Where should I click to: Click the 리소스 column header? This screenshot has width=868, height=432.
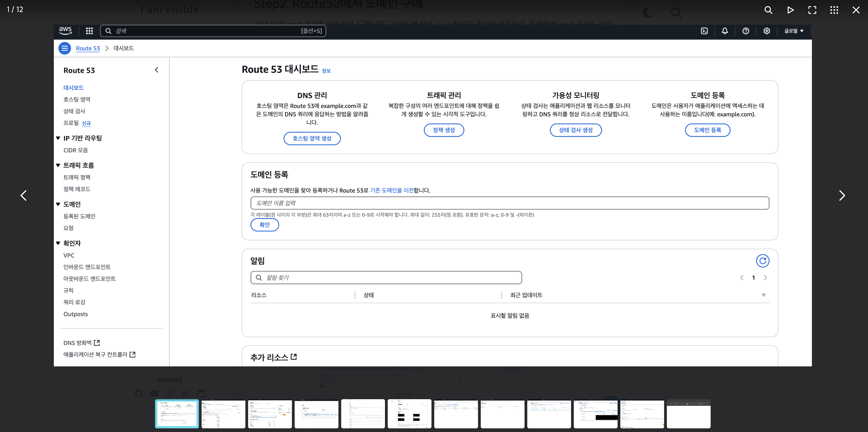coord(259,295)
